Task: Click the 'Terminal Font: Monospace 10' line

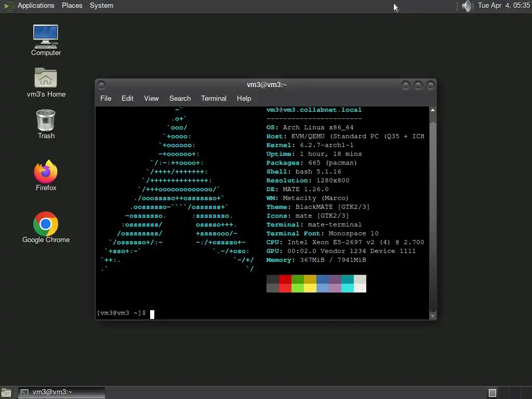Action: (x=322, y=233)
